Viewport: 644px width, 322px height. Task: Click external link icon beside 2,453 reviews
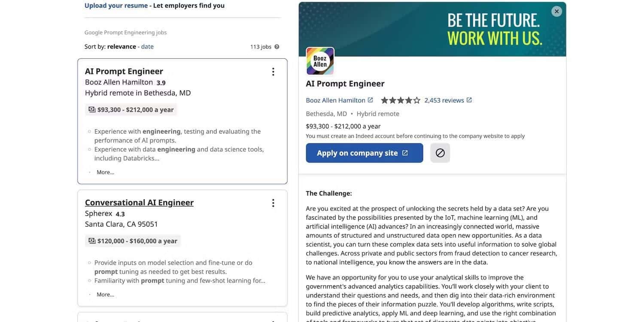click(x=469, y=100)
